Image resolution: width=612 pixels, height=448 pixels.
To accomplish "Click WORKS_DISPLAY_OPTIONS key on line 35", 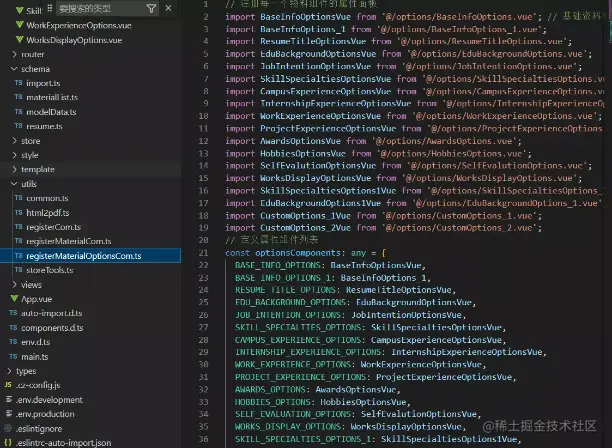I will click(x=288, y=427).
